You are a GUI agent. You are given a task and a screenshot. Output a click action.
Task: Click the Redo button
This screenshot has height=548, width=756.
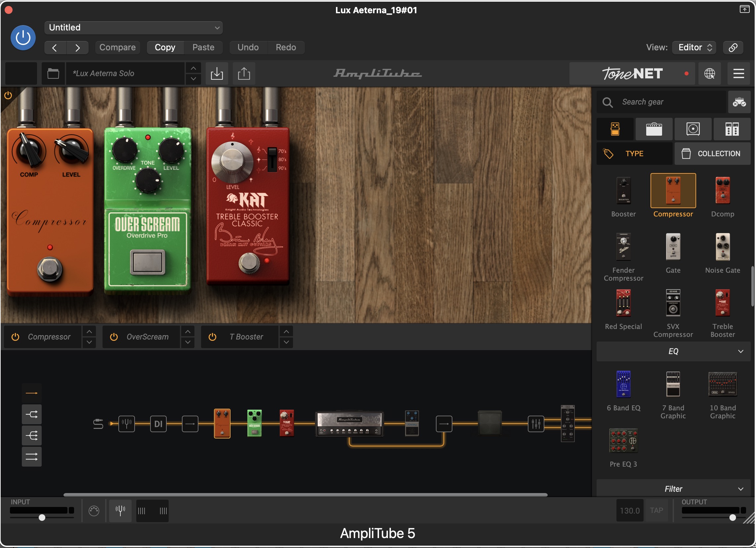(x=286, y=47)
